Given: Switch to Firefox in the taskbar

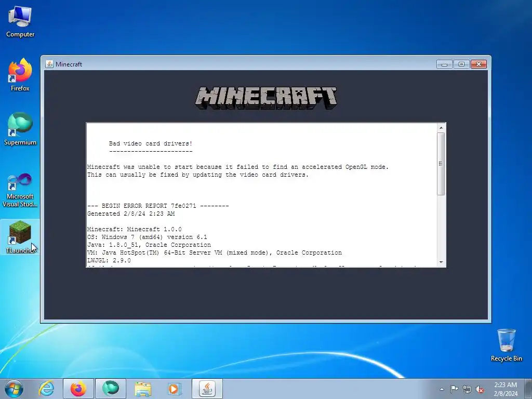Looking at the screenshot, I should click(x=78, y=389).
